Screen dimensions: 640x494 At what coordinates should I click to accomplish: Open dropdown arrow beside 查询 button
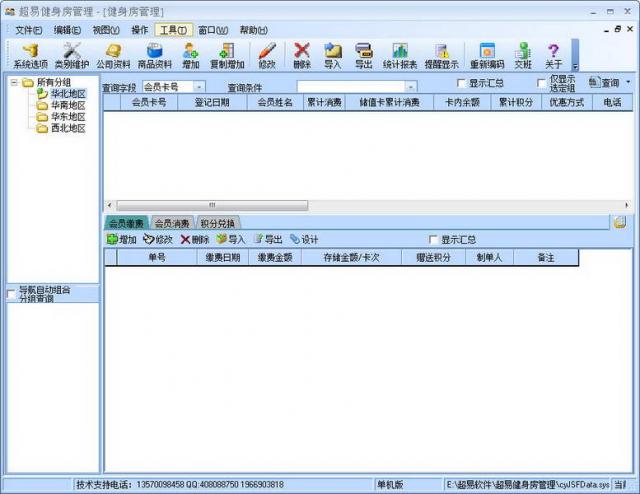pyautogui.click(x=628, y=82)
